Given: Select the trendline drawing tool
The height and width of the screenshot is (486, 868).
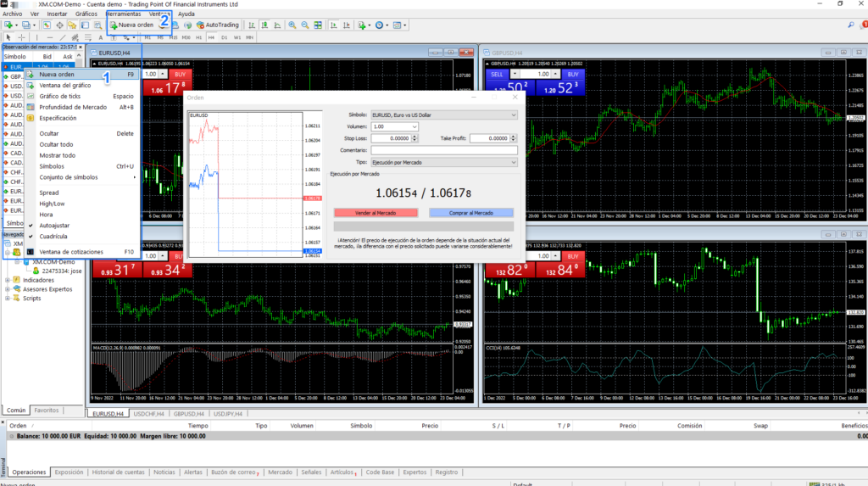Looking at the screenshot, I should (63, 37).
